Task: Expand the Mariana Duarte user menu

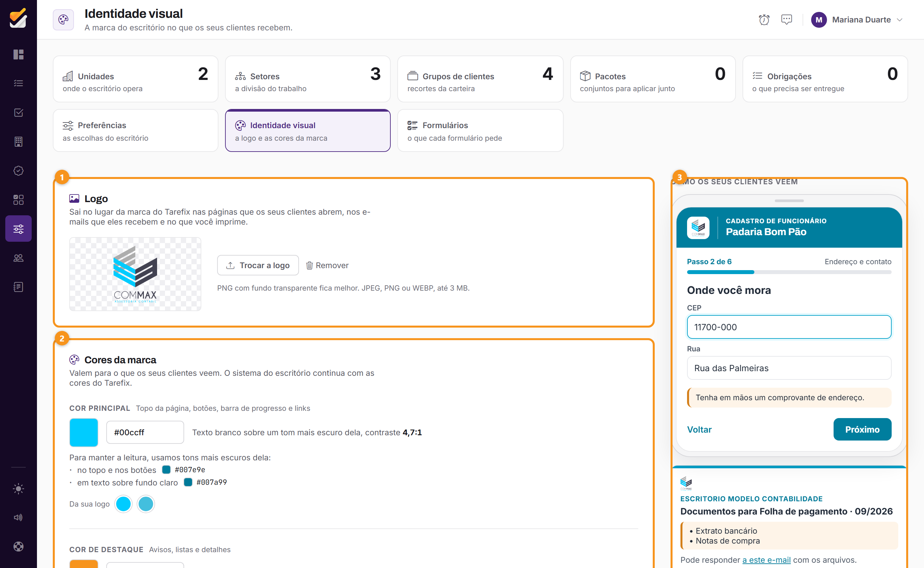Action: (x=857, y=19)
